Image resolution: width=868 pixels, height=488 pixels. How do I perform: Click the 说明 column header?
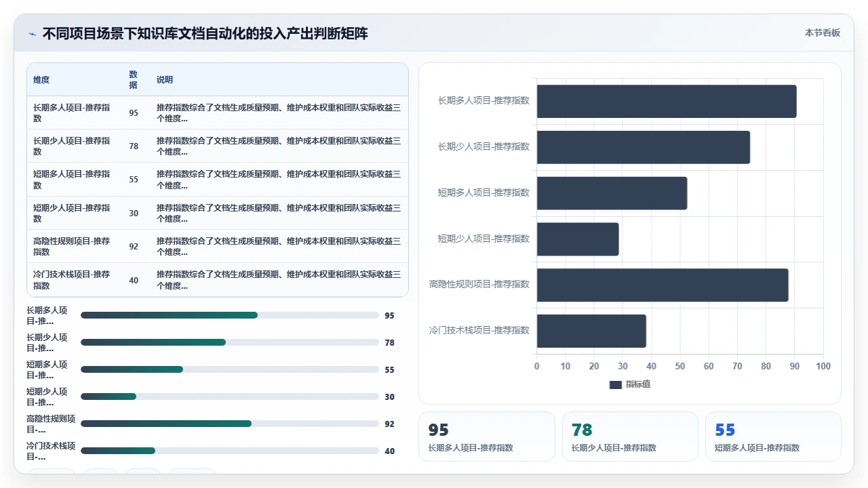pos(165,79)
